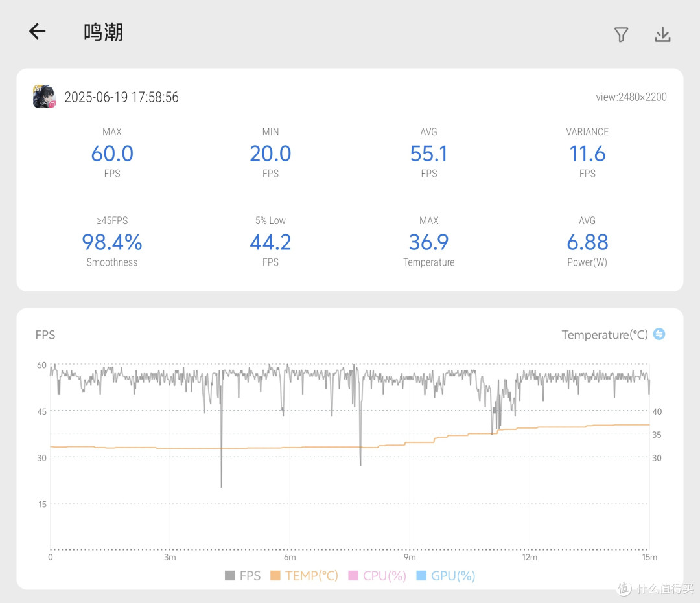Click the 5% Low label

pos(270,220)
